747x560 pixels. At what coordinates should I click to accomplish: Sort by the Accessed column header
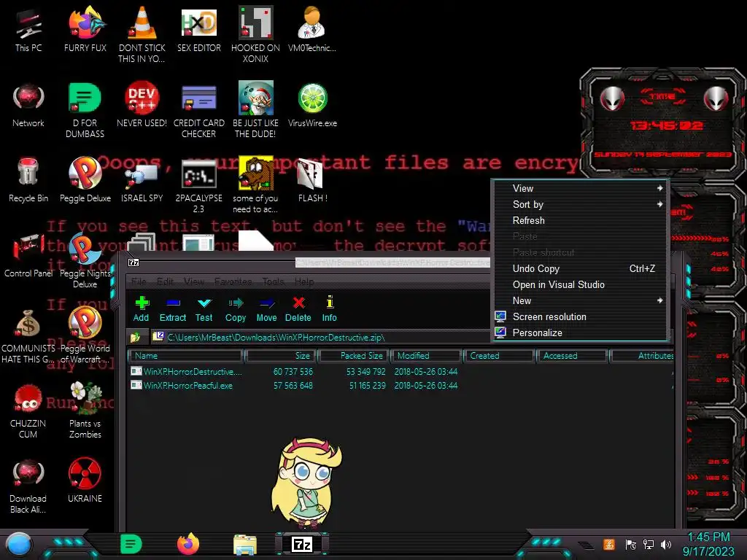coord(572,356)
